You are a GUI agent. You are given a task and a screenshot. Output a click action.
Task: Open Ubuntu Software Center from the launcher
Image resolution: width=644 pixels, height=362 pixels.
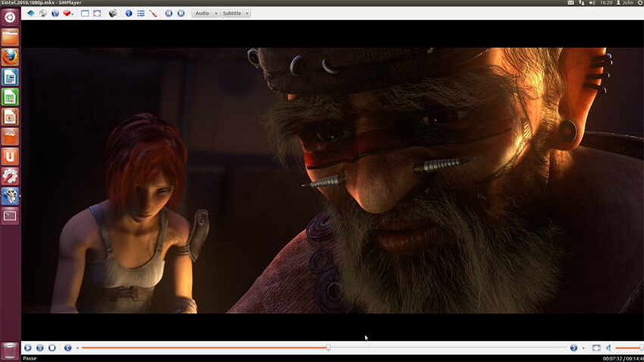click(x=10, y=137)
